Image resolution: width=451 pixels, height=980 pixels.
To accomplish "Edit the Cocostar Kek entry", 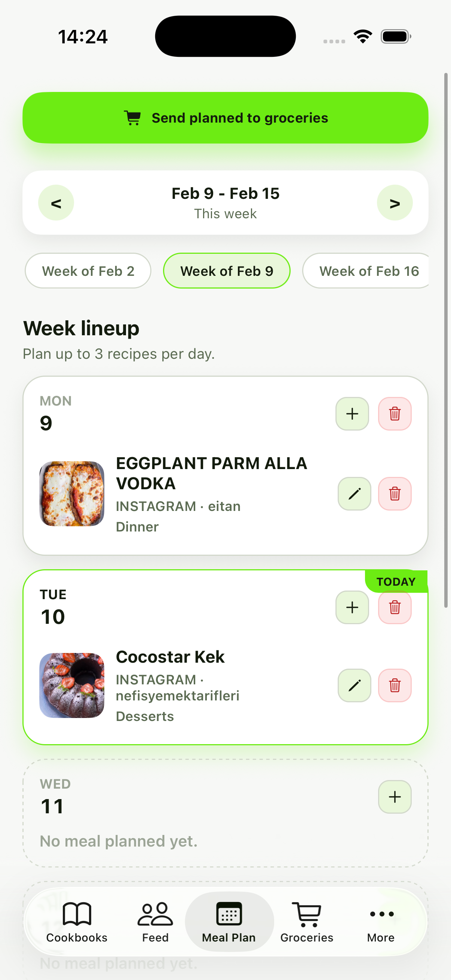I will click(354, 685).
